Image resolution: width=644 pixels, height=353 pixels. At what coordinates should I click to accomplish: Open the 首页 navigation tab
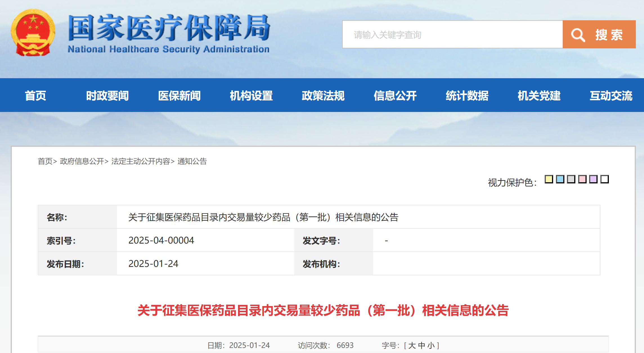[35, 96]
